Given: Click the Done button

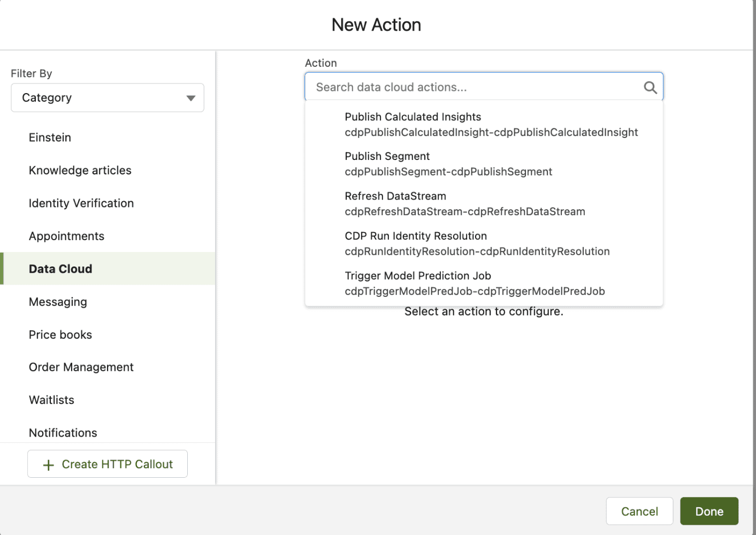Looking at the screenshot, I should 709,511.
